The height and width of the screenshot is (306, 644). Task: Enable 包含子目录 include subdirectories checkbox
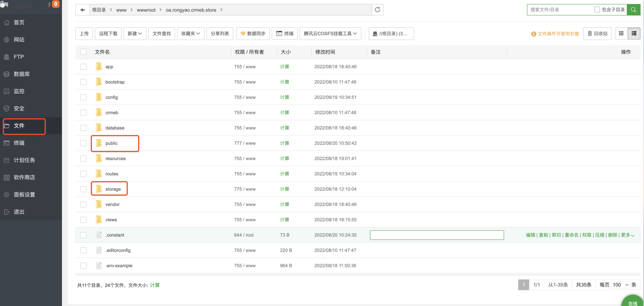pyautogui.click(x=597, y=9)
